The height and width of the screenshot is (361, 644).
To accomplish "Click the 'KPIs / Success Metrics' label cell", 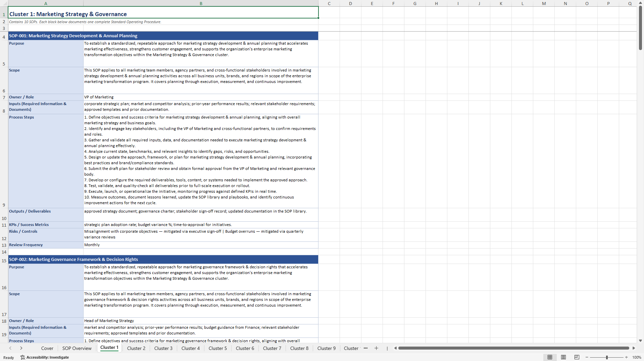I will tap(46, 225).
